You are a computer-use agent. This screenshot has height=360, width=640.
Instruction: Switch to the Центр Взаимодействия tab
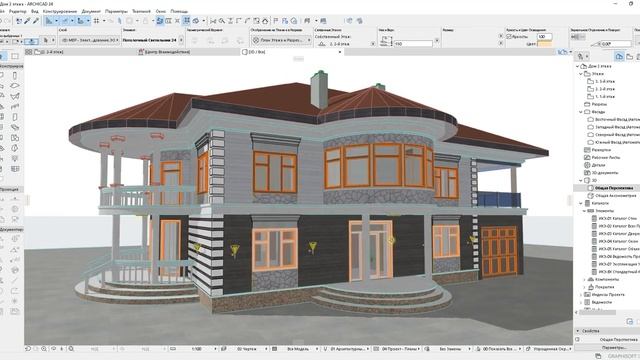164,52
